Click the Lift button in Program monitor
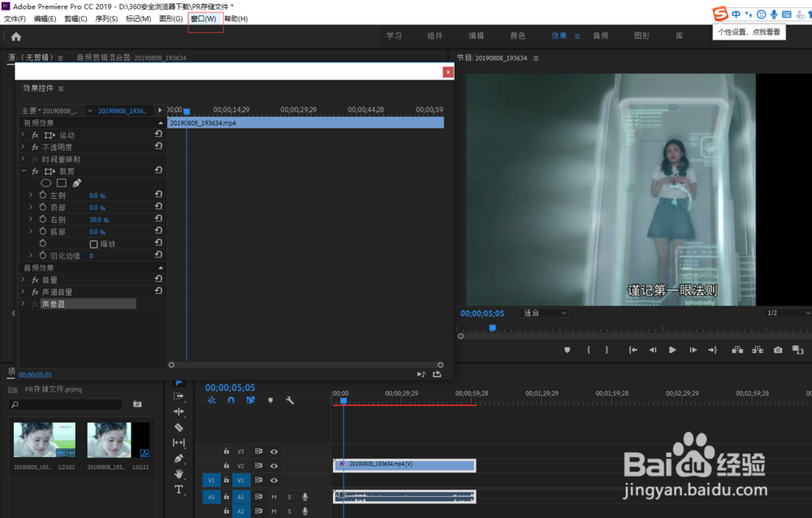This screenshot has height=518, width=812. (737, 350)
